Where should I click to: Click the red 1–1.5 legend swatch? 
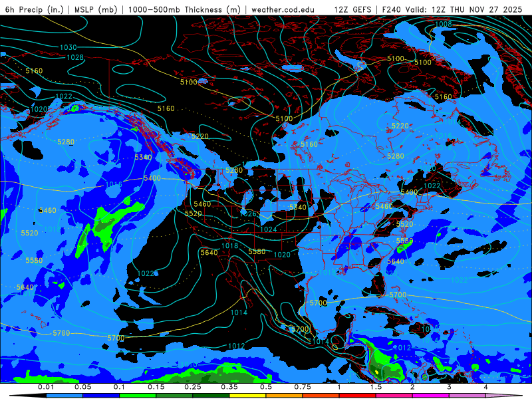pyautogui.click(x=358, y=396)
